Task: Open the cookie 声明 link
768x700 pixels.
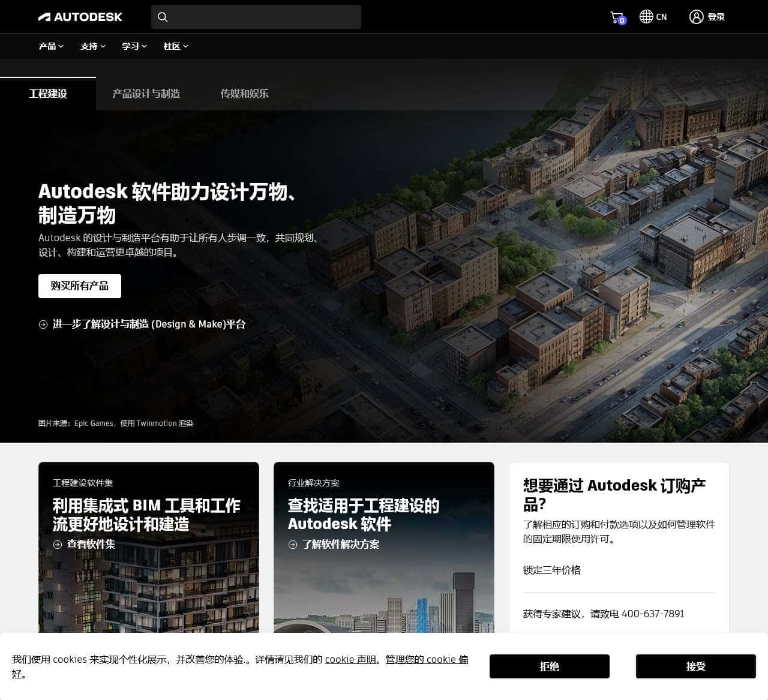Action: pos(351,659)
